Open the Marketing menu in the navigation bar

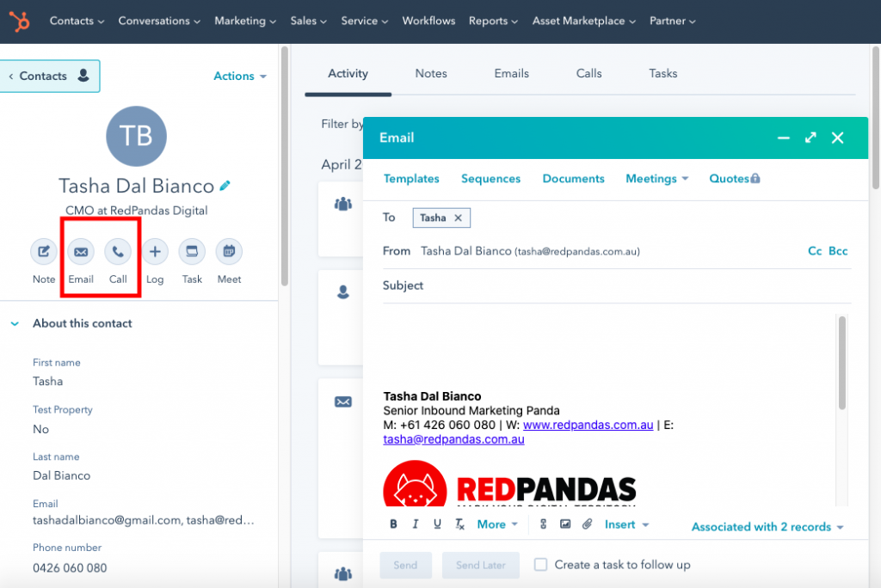245,21
